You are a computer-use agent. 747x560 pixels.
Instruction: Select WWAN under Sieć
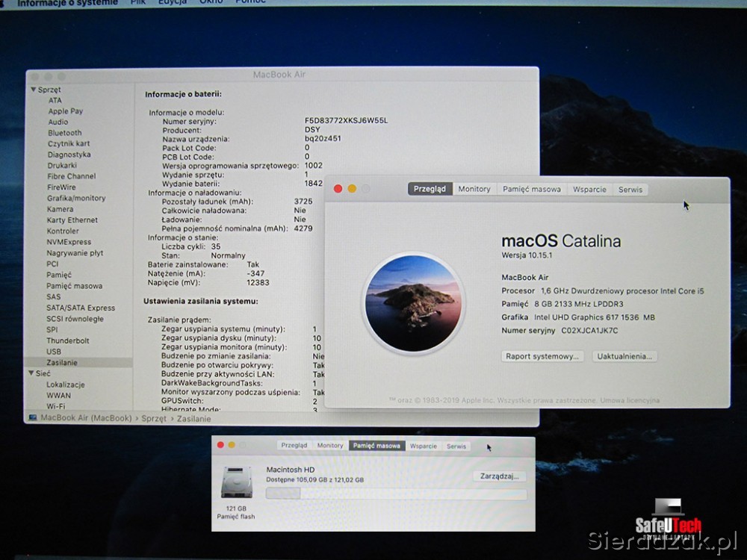58,395
